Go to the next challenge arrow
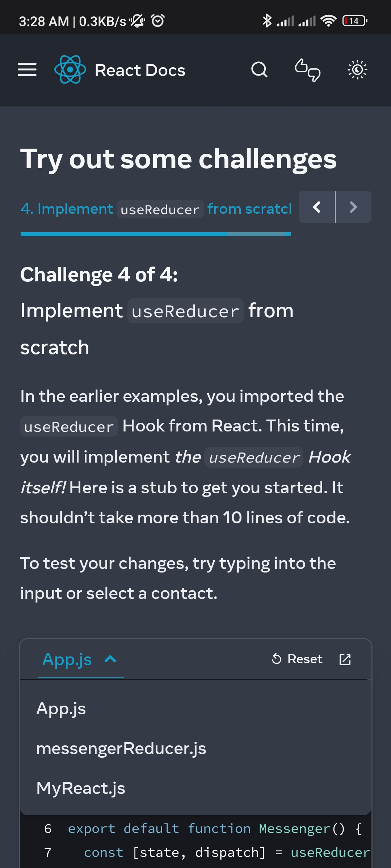The height and width of the screenshot is (868, 391). click(353, 207)
